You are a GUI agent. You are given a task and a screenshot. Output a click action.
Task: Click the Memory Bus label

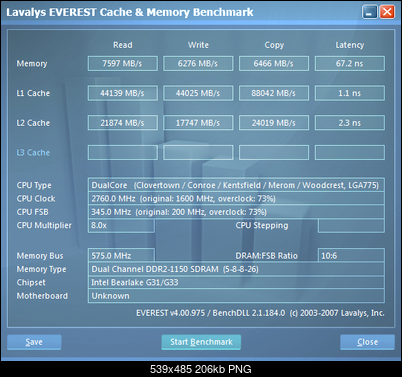point(40,256)
